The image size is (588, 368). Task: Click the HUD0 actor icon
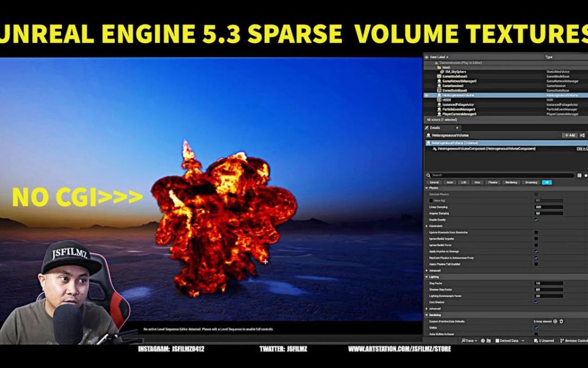click(439, 100)
